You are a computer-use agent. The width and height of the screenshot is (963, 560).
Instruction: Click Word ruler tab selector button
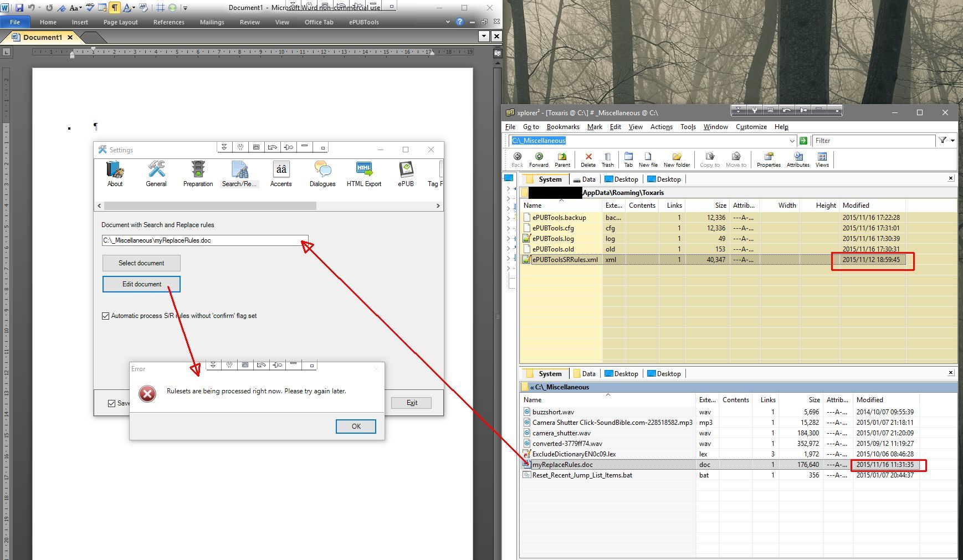[7, 52]
